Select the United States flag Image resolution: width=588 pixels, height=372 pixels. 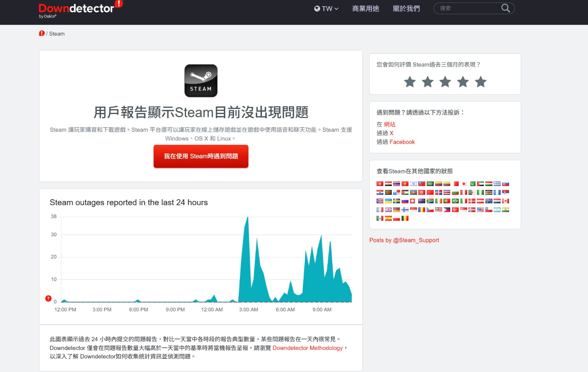pos(480,209)
